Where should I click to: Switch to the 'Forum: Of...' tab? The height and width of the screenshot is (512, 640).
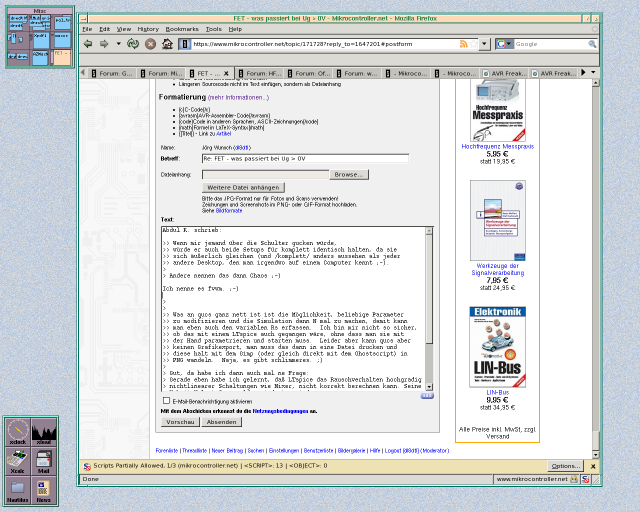(x=309, y=73)
